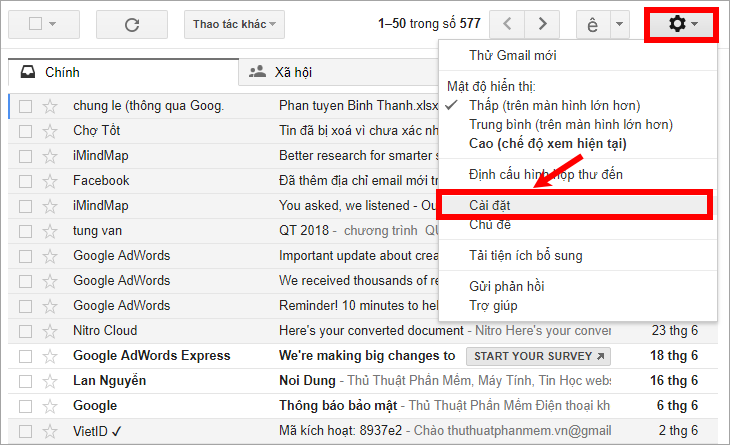Click the 1–50 trong số 577 counter
Viewport: 730px width, 445px height.
coord(429,24)
